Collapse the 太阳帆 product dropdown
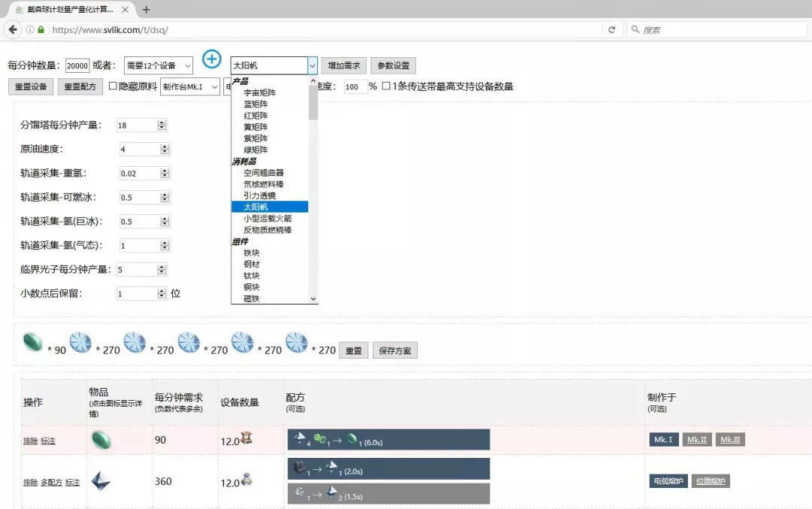Viewport: 812px width, 509px height. click(312, 65)
